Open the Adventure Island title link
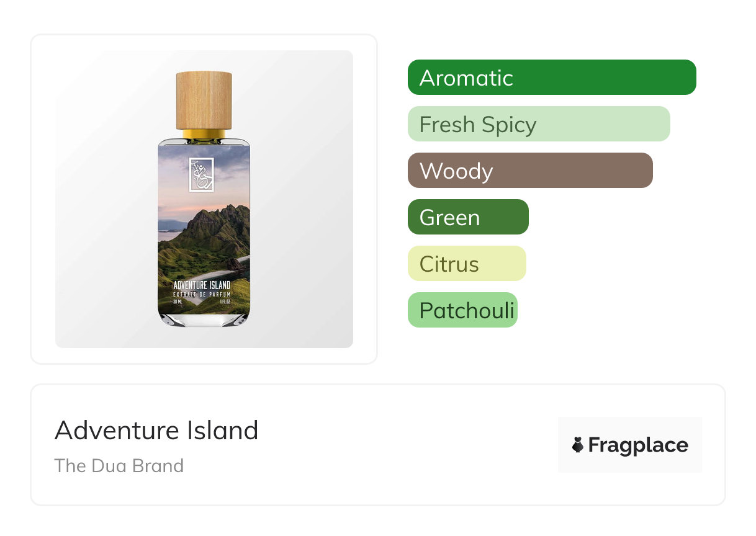 (156, 430)
